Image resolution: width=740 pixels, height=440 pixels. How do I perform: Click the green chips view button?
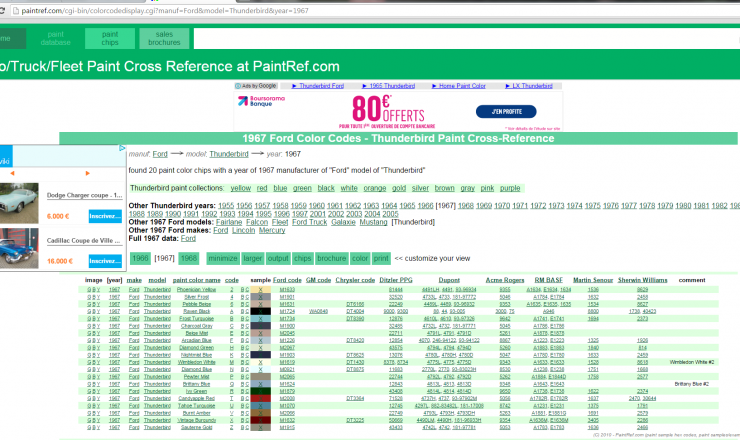303,258
